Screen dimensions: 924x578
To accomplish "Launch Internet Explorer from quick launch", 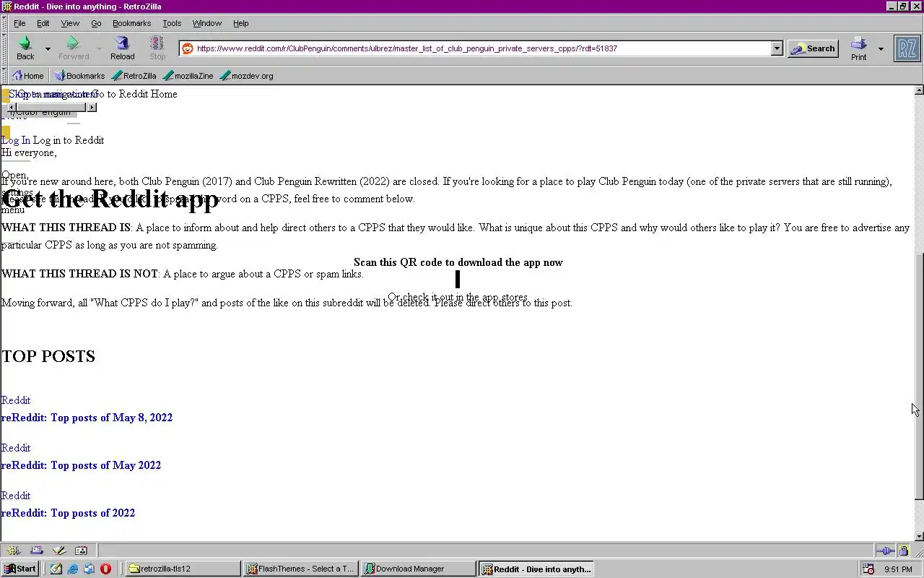I will [73, 569].
